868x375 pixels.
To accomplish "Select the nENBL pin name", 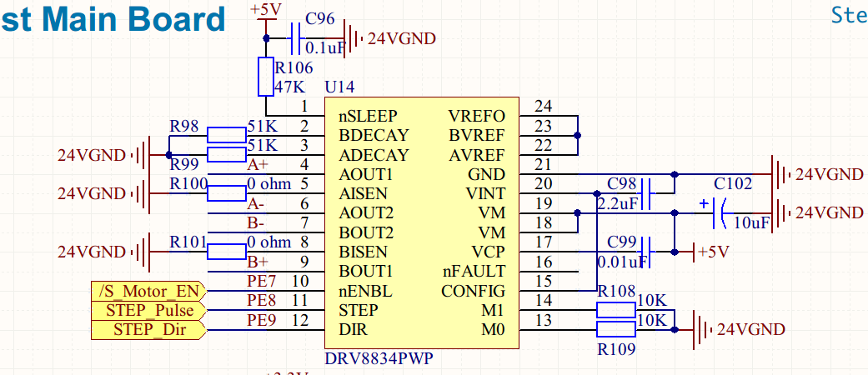I will pyautogui.click(x=365, y=291).
